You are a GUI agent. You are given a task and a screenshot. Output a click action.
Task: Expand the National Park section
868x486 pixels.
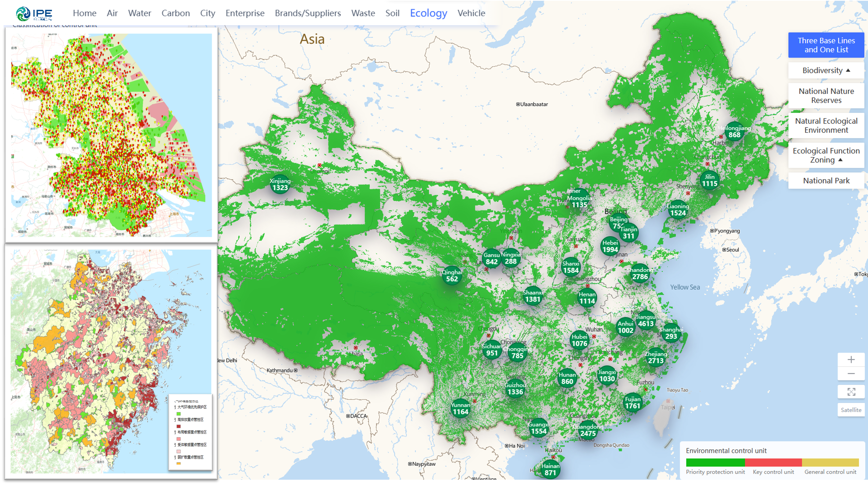click(826, 180)
